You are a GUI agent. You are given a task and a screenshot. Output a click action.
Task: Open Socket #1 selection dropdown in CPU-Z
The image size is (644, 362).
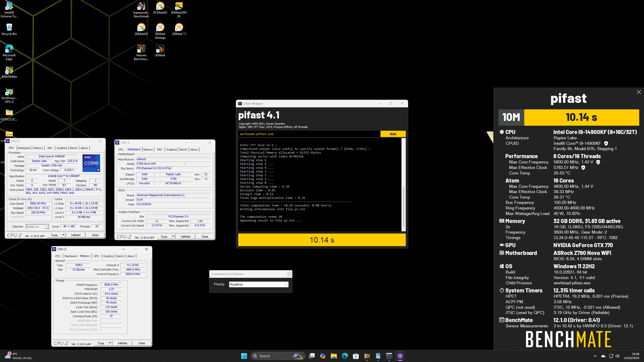click(37, 227)
